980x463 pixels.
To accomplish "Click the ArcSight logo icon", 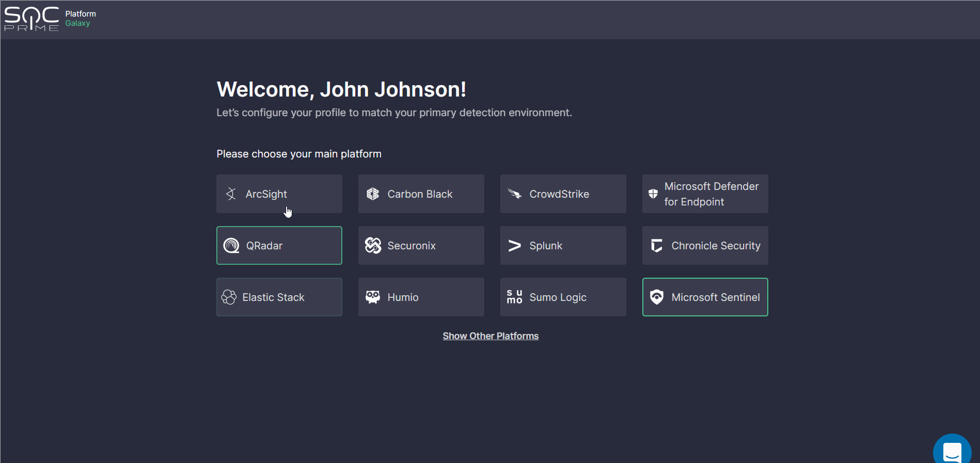I will point(231,194).
